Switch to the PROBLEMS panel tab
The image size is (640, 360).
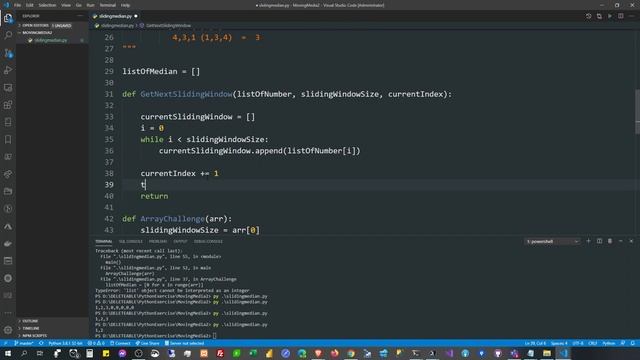coord(158,241)
